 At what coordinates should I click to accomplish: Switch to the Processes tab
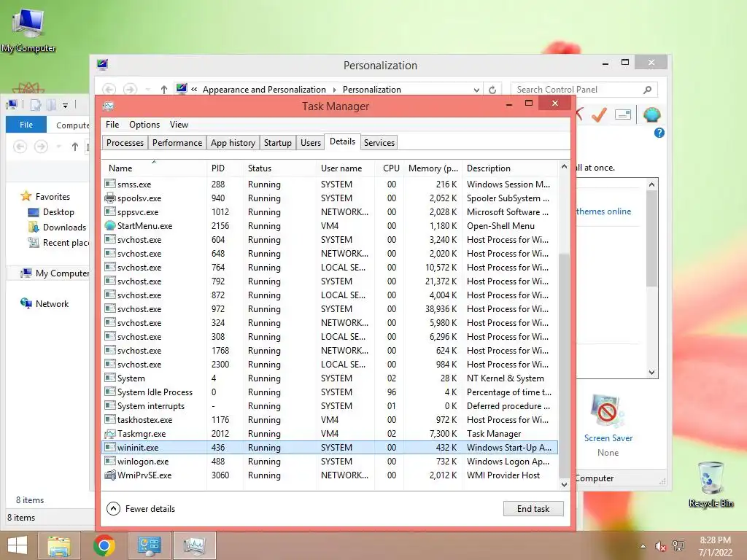click(125, 143)
